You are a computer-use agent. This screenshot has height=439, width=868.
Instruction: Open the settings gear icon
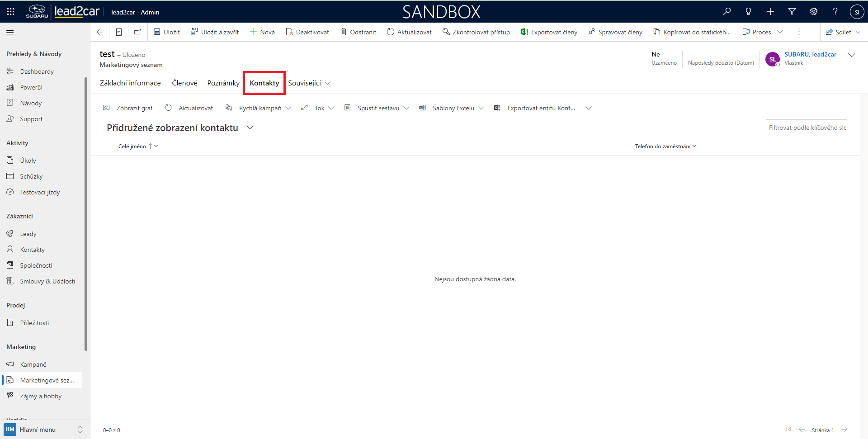tap(814, 12)
